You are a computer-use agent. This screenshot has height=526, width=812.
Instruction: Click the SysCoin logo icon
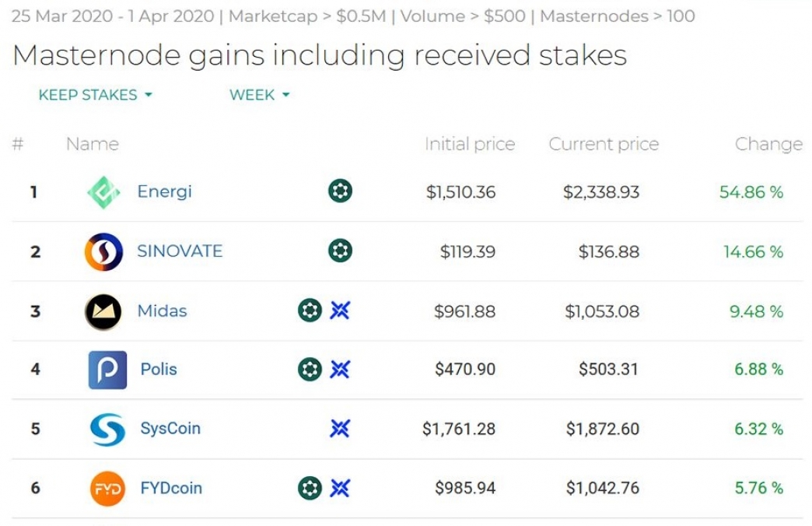coord(107,429)
